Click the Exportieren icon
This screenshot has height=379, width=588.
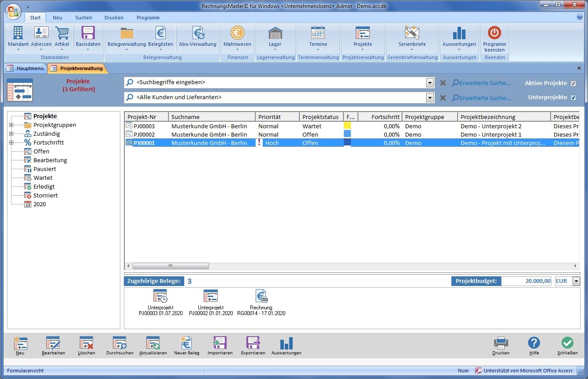click(253, 343)
